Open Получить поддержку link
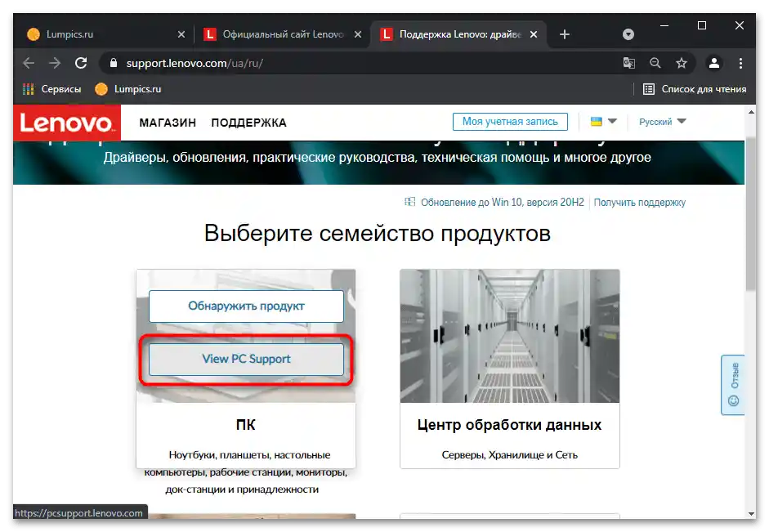Screen dimensions: 769x532 click(640, 203)
